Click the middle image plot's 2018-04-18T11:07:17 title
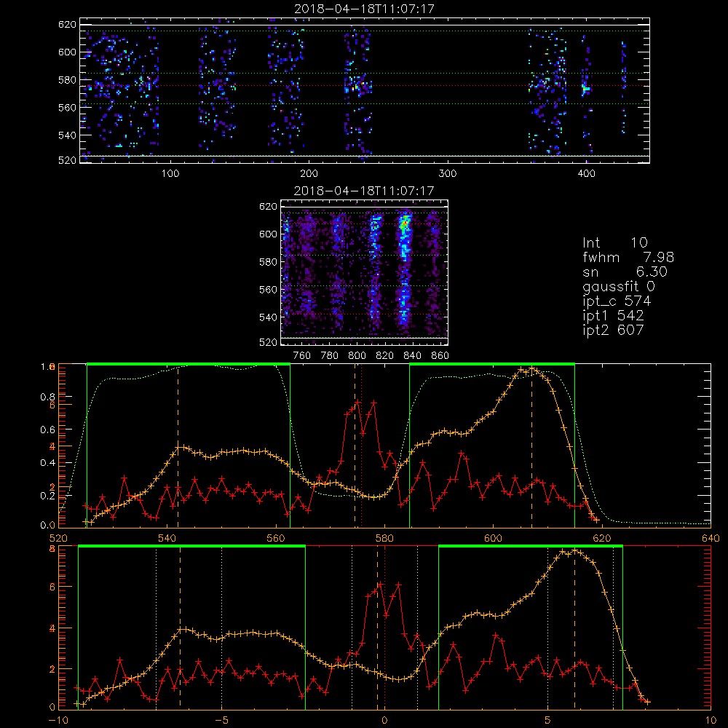Image resolution: width=728 pixels, height=728 pixels. click(x=364, y=190)
